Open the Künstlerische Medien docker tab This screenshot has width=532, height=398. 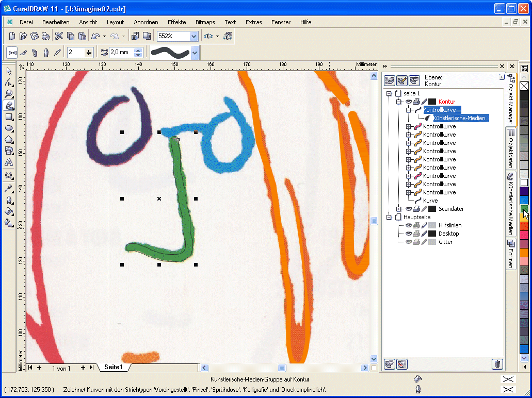(x=511, y=204)
